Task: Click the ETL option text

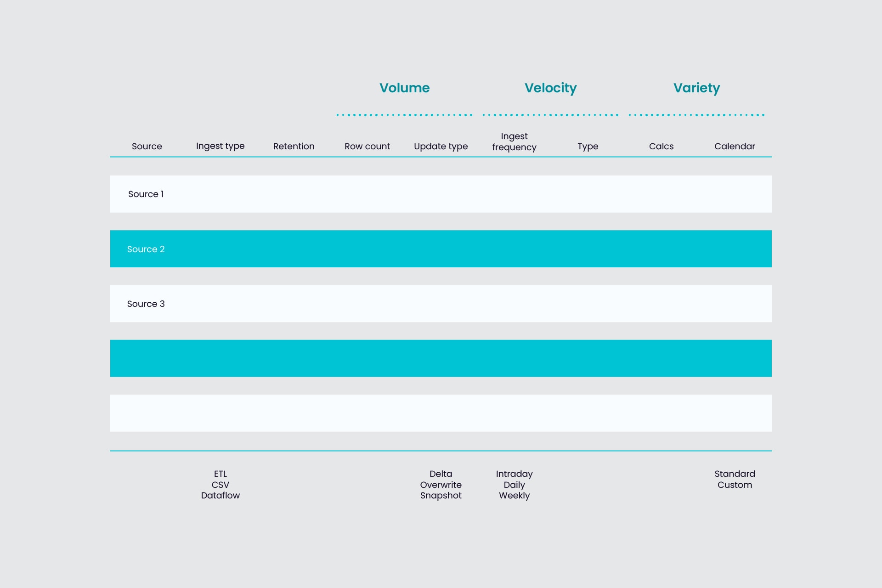Action: coord(220,474)
